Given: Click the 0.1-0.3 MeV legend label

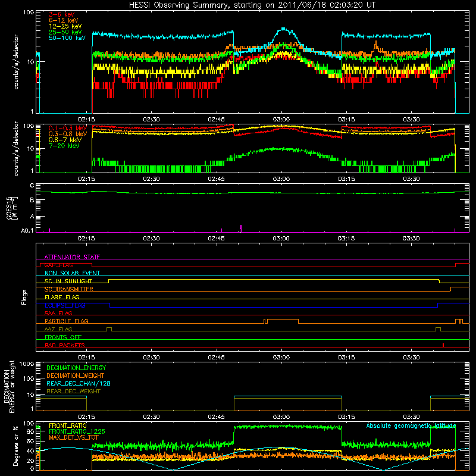Looking at the screenshot, I should click(68, 128).
